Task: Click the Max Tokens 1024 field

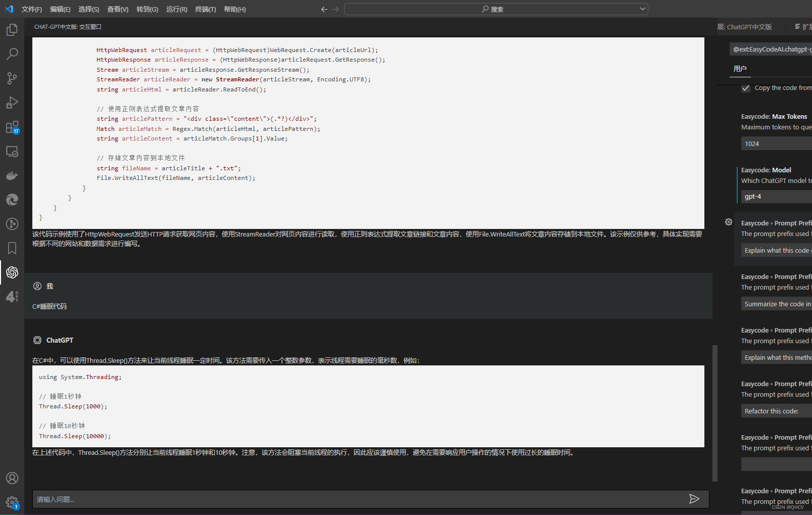Action: coord(777,144)
